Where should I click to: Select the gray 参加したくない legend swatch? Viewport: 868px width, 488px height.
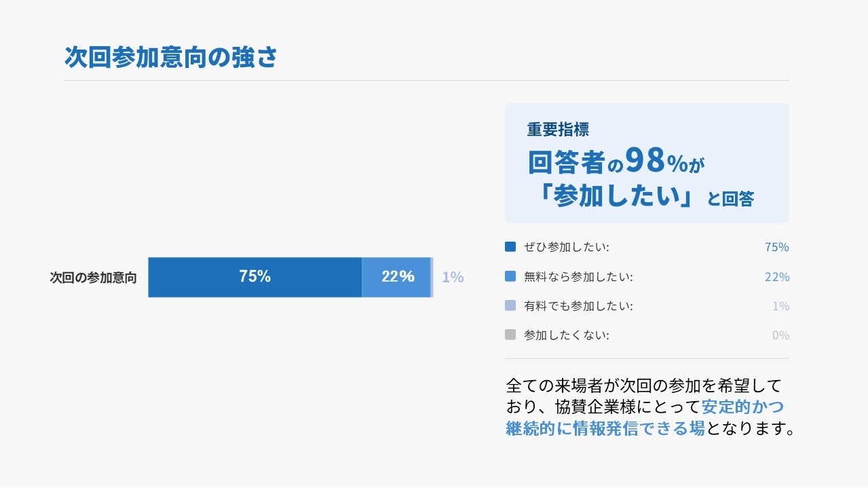coord(510,335)
